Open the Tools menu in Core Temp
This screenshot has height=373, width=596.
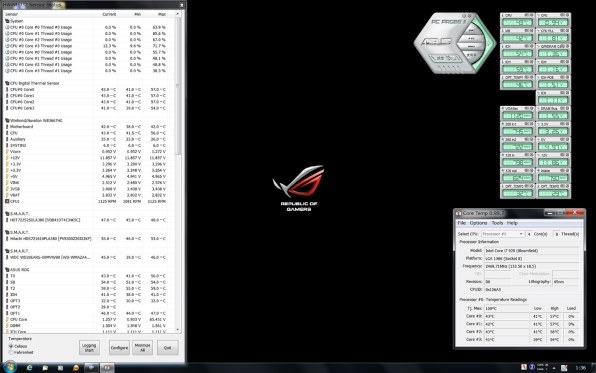click(497, 223)
